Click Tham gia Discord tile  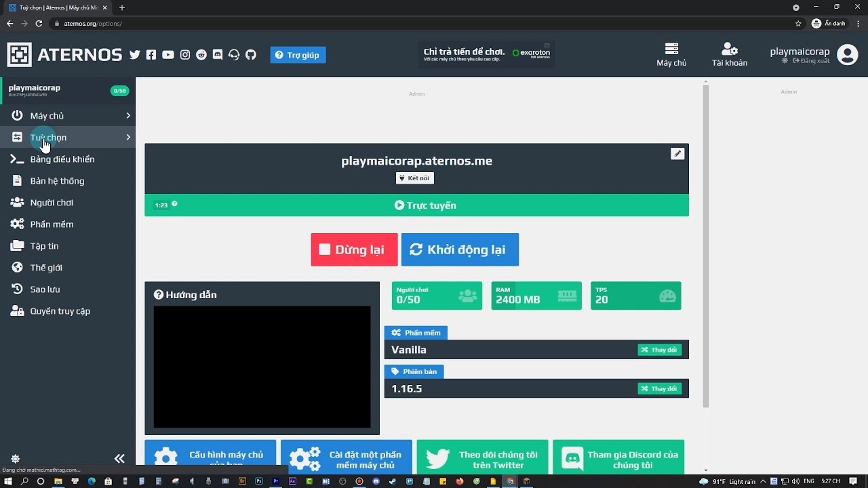point(618,457)
